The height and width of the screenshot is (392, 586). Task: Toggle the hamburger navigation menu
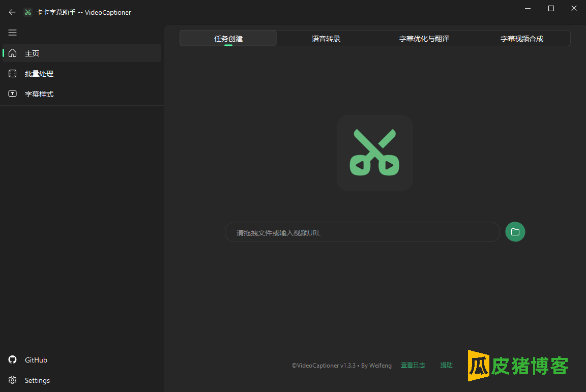[x=12, y=33]
